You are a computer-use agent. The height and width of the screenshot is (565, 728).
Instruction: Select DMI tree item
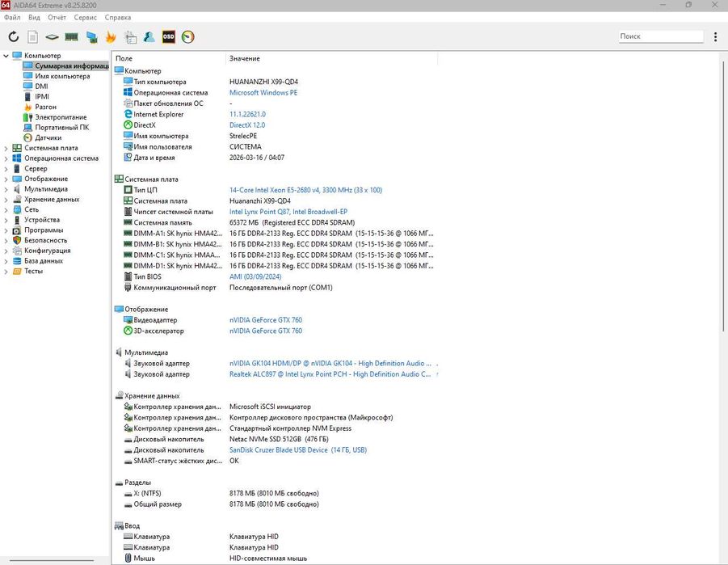pos(36,86)
